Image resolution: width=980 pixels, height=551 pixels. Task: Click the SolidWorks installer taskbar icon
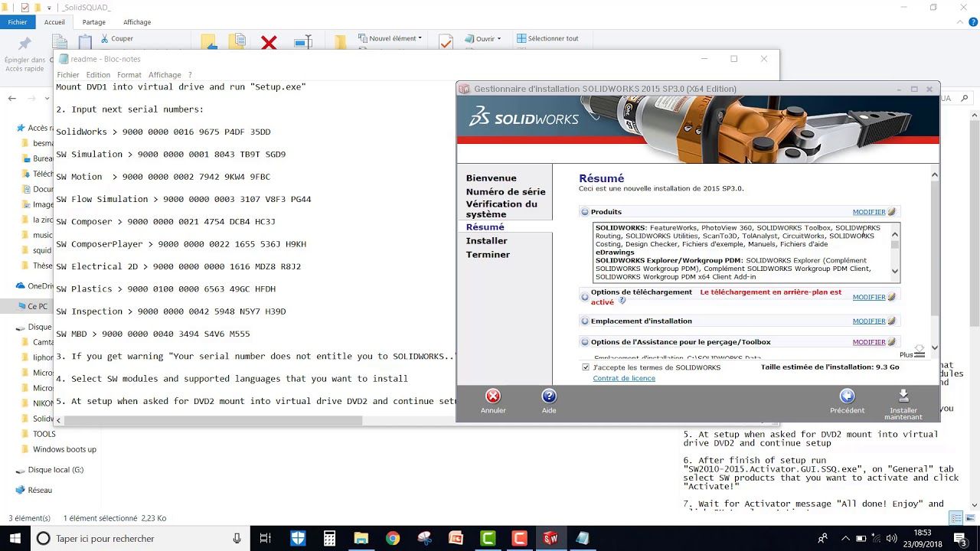tap(550, 538)
